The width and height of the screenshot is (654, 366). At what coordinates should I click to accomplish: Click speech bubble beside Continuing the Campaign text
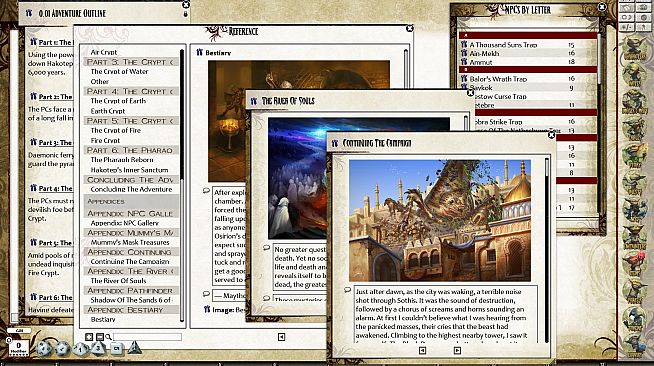[347, 290]
